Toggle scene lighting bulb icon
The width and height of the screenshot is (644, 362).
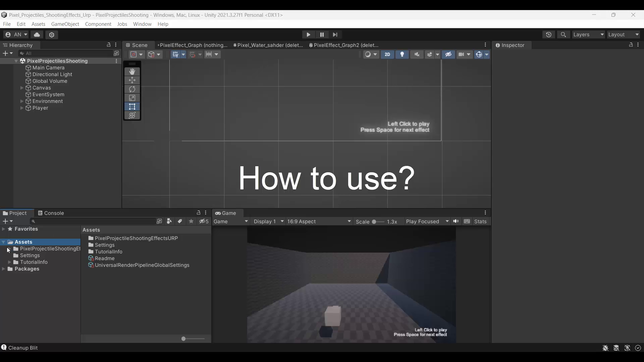(x=402, y=54)
